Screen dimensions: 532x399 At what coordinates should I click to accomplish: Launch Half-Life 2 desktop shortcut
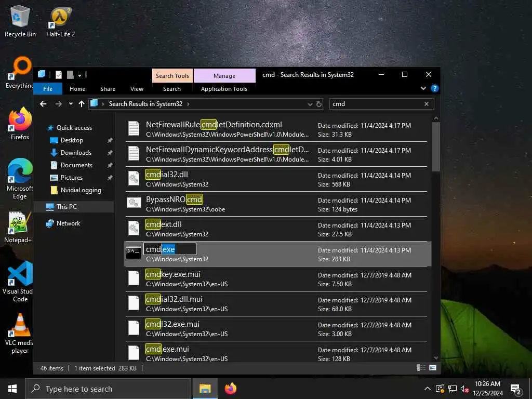pyautogui.click(x=60, y=21)
